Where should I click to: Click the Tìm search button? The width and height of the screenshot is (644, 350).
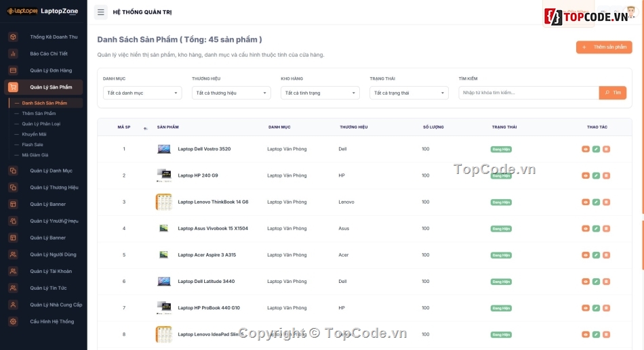(612, 93)
